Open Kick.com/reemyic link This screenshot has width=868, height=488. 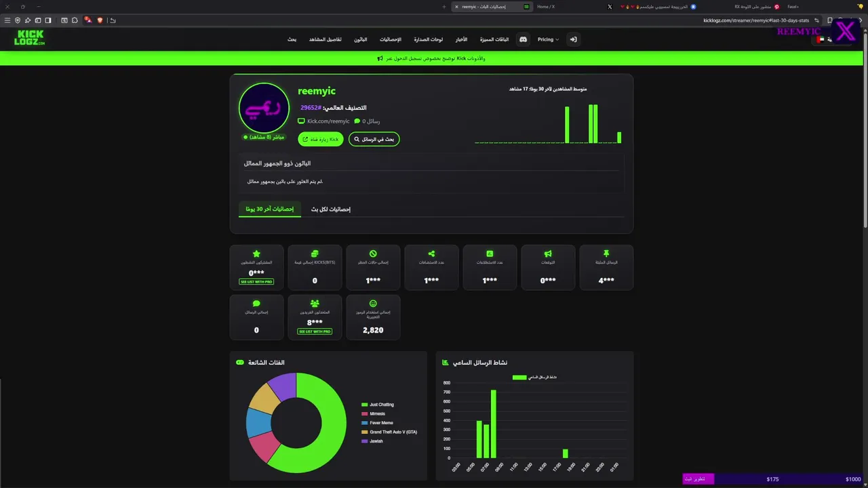328,121
